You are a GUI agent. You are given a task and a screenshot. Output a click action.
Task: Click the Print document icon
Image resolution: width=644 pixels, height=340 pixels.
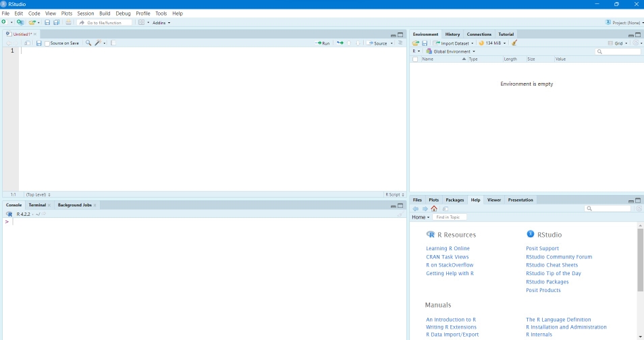(x=68, y=22)
